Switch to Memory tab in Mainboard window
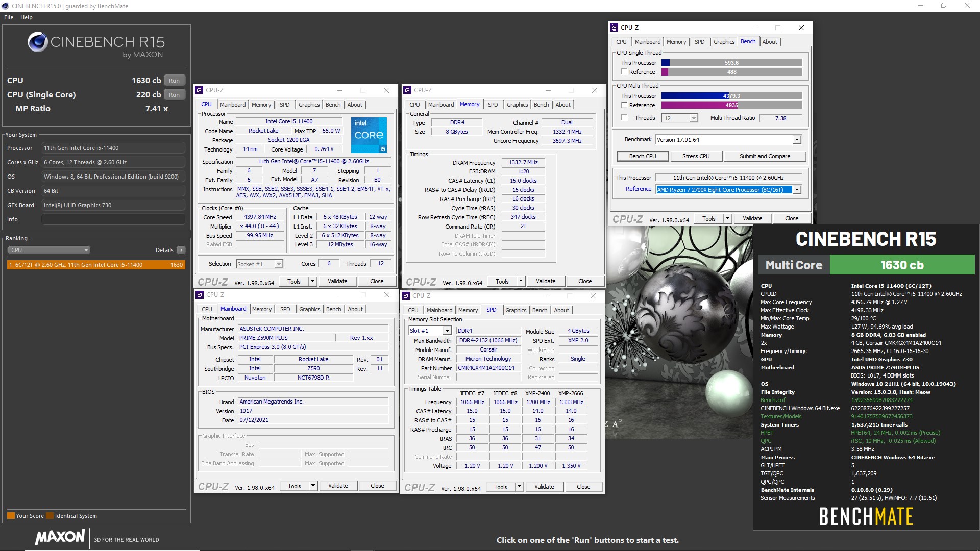 (x=262, y=309)
